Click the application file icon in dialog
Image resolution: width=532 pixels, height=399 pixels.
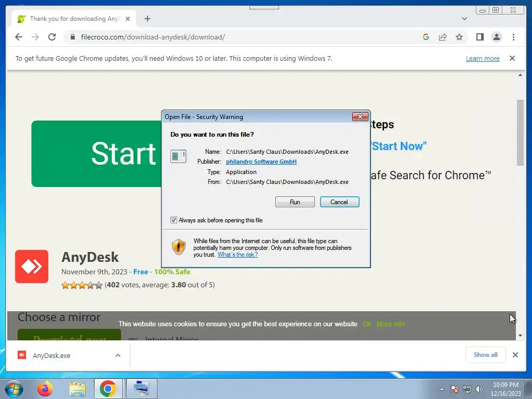pos(178,156)
